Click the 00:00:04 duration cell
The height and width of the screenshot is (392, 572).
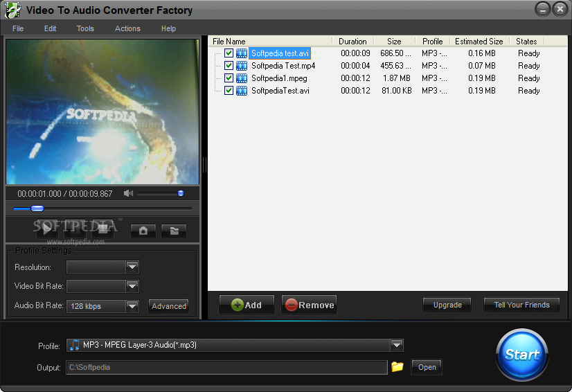point(355,66)
